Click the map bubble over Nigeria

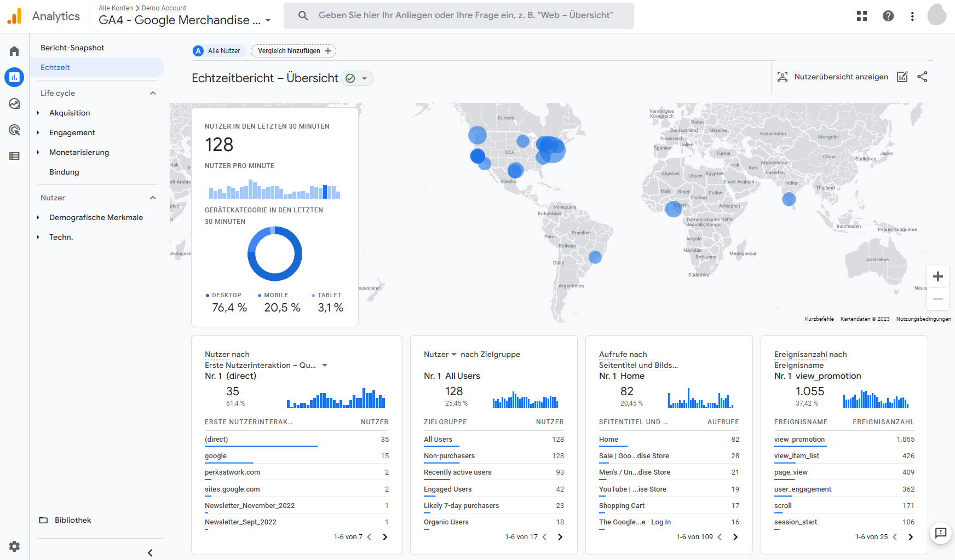pyautogui.click(x=673, y=209)
